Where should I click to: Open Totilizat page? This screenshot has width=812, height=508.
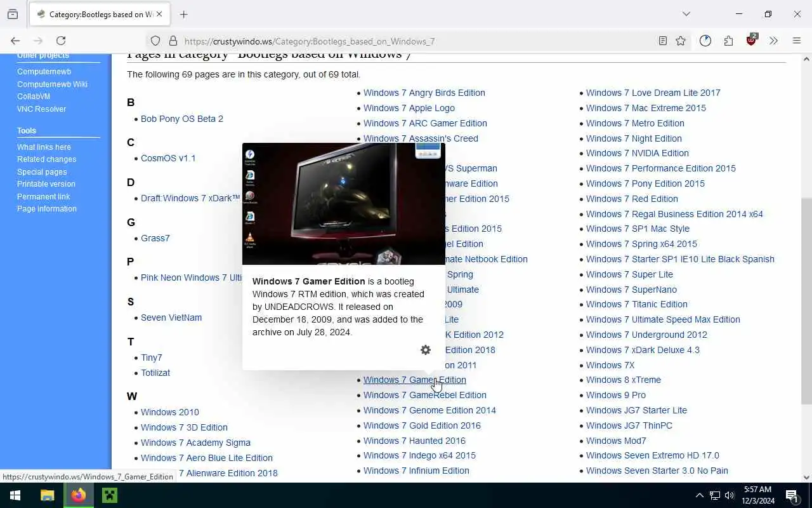(155, 373)
